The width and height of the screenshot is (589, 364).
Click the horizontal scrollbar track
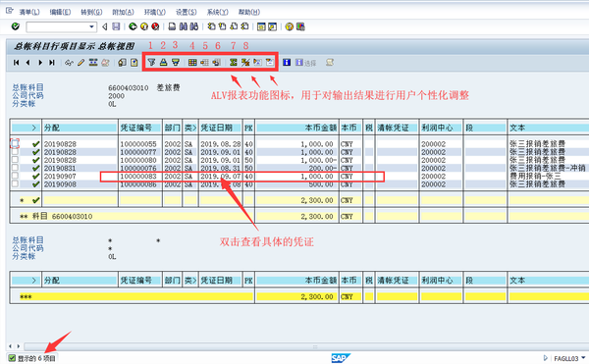(306, 346)
